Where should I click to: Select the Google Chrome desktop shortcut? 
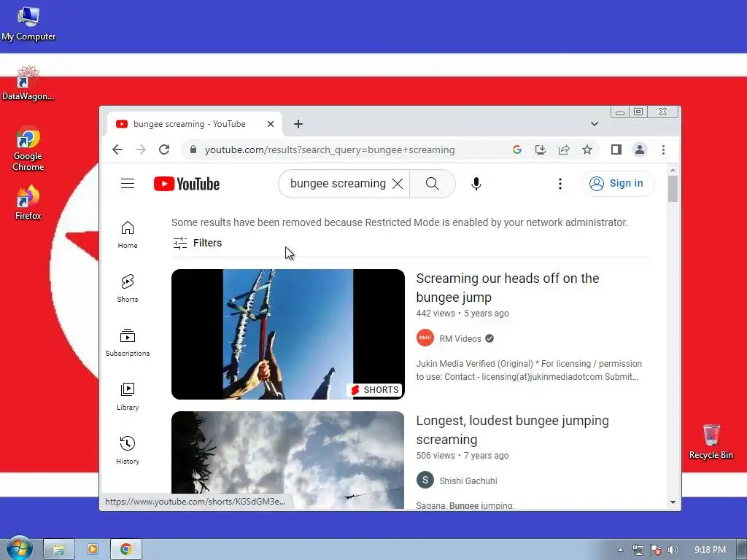[28, 148]
